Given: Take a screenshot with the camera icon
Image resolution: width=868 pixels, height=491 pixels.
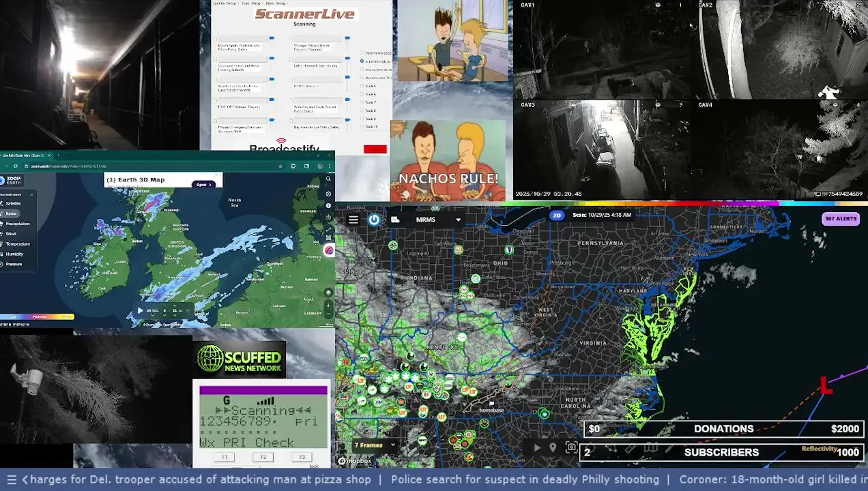Looking at the screenshot, I should tap(571, 448).
